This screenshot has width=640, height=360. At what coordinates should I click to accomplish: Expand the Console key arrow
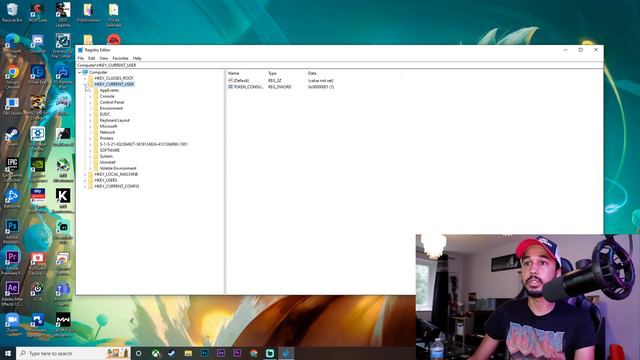click(x=90, y=96)
